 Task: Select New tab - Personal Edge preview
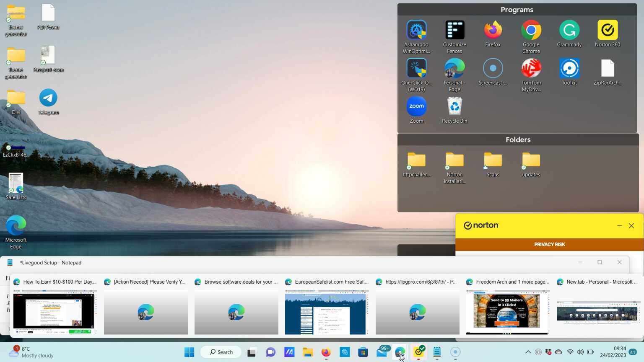(x=598, y=312)
